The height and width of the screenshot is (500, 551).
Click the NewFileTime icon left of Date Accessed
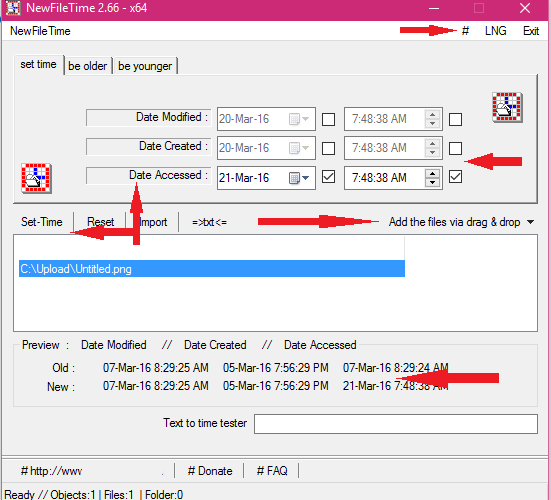[36, 178]
